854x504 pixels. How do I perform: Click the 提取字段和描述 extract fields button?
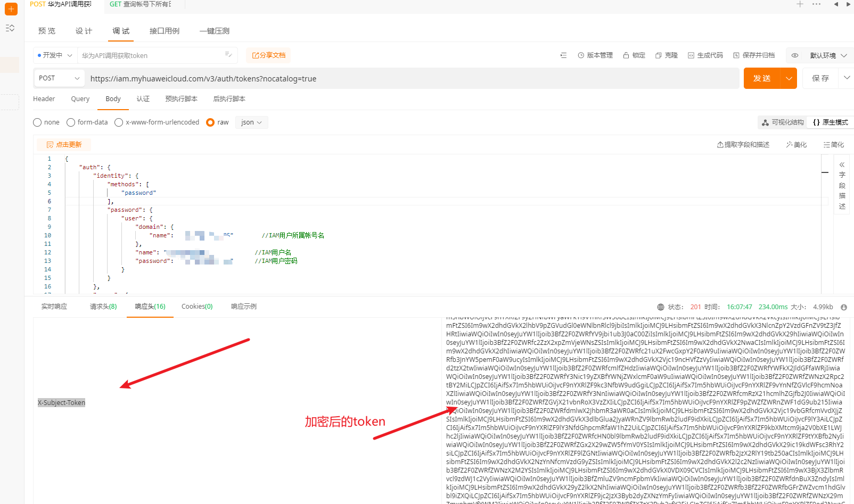(743, 145)
